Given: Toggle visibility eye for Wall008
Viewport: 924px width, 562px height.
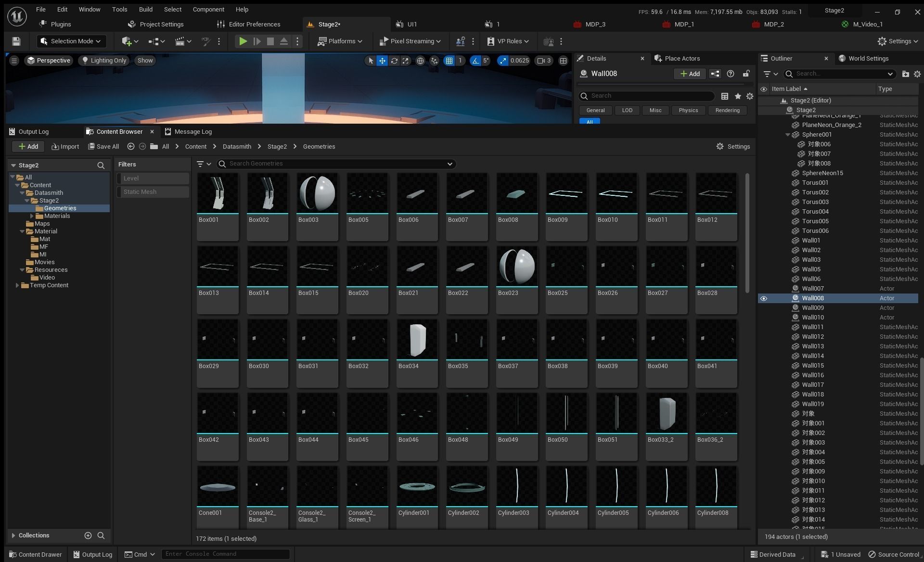Looking at the screenshot, I should point(764,298).
